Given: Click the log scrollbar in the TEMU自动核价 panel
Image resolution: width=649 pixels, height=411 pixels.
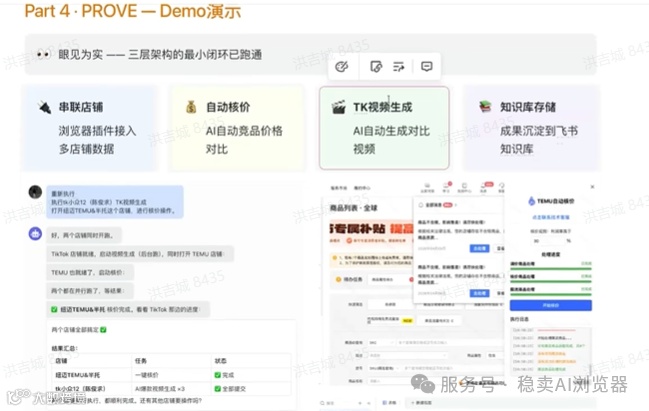Looking at the screenshot, I should (x=590, y=368).
